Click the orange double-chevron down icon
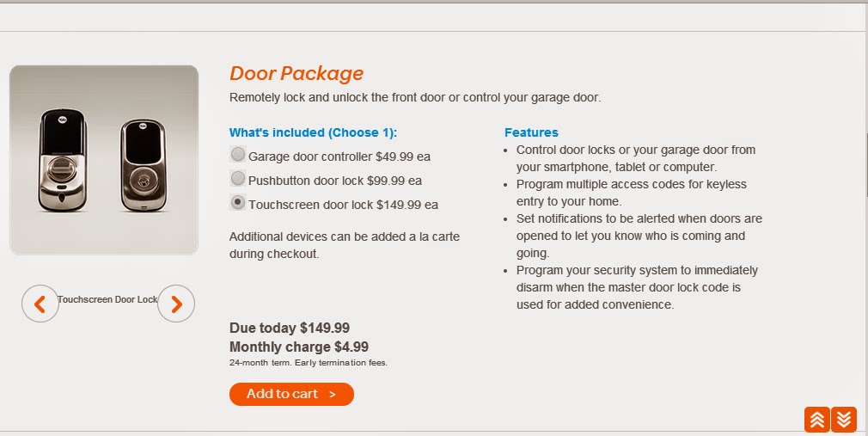Screen dimensions: 868x436 point(844,419)
